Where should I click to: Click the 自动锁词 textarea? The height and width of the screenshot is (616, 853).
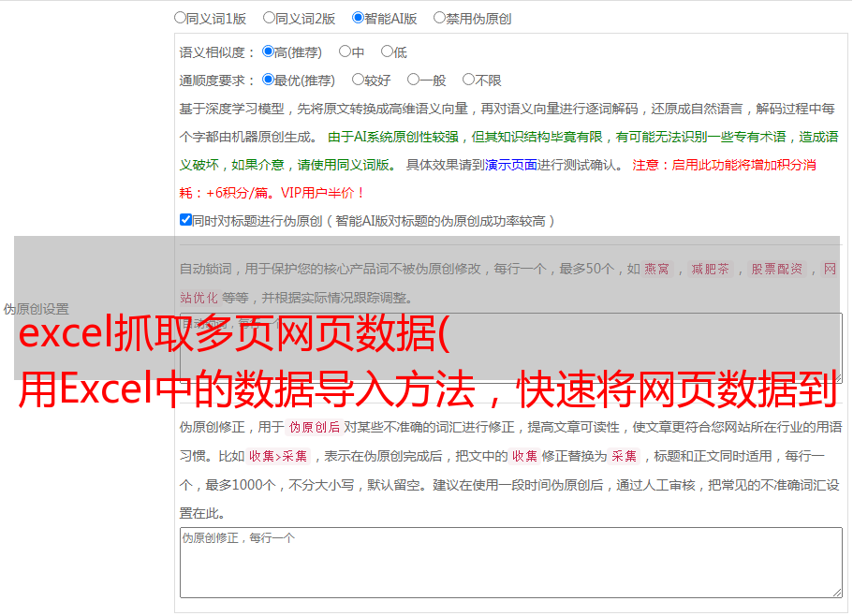click(x=511, y=347)
